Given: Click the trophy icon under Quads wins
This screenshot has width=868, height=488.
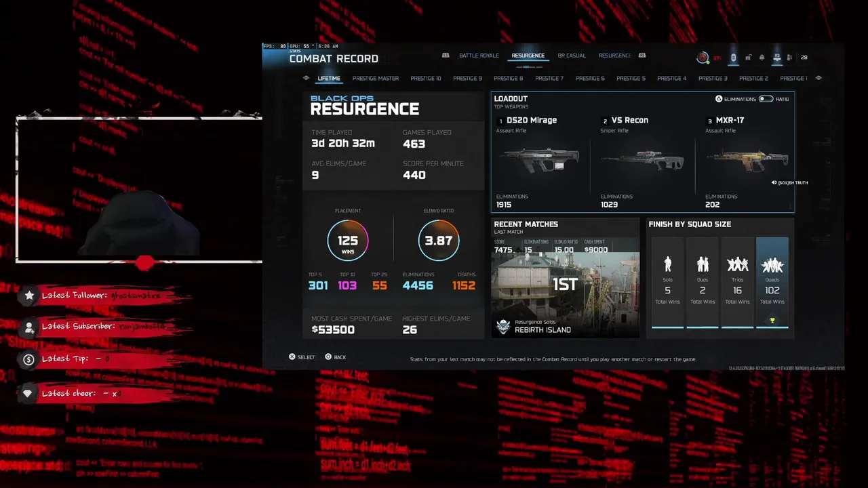Looking at the screenshot, I should click(x=772, y=321).
